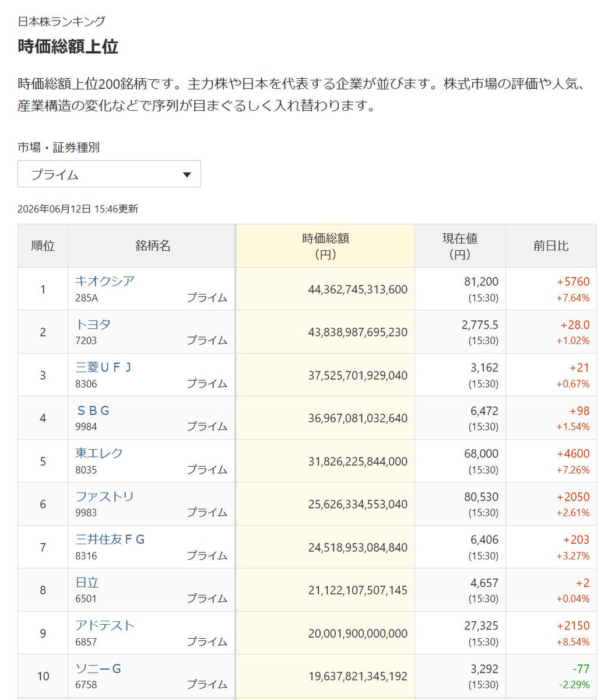Open the 東エレク stock link
615x700 pixels.
pos(99,453)
